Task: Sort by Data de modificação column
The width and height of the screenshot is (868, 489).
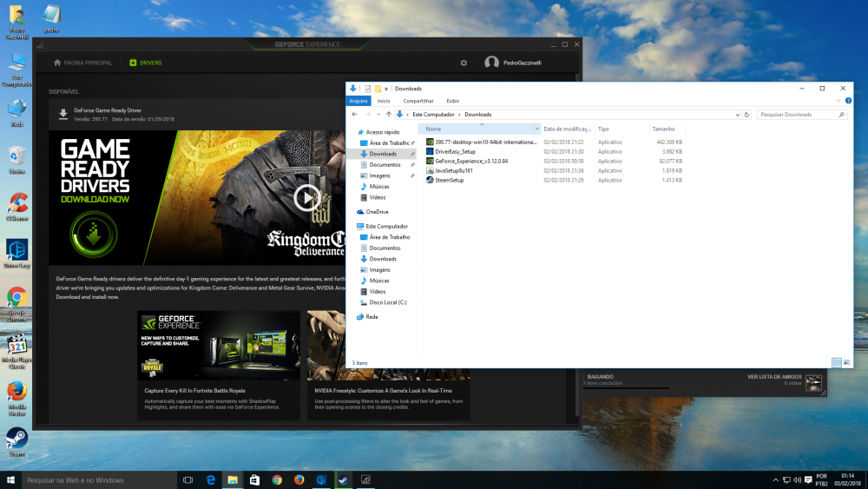Action: (567, 129)
